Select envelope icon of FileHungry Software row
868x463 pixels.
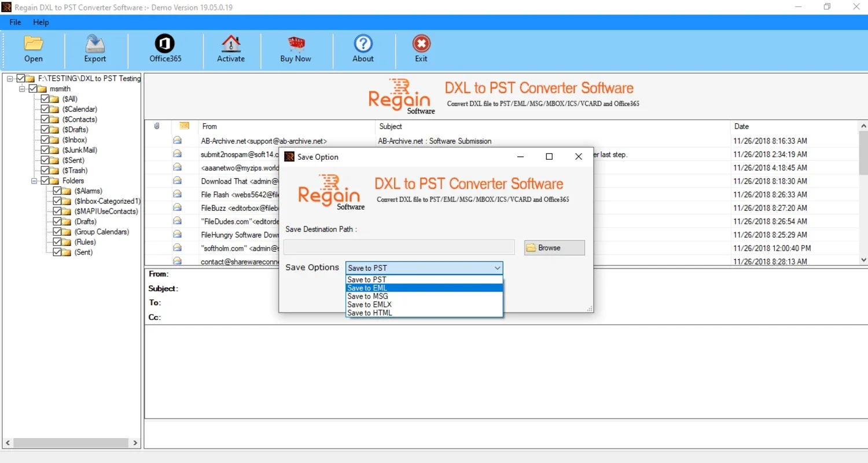click(177, 234)
